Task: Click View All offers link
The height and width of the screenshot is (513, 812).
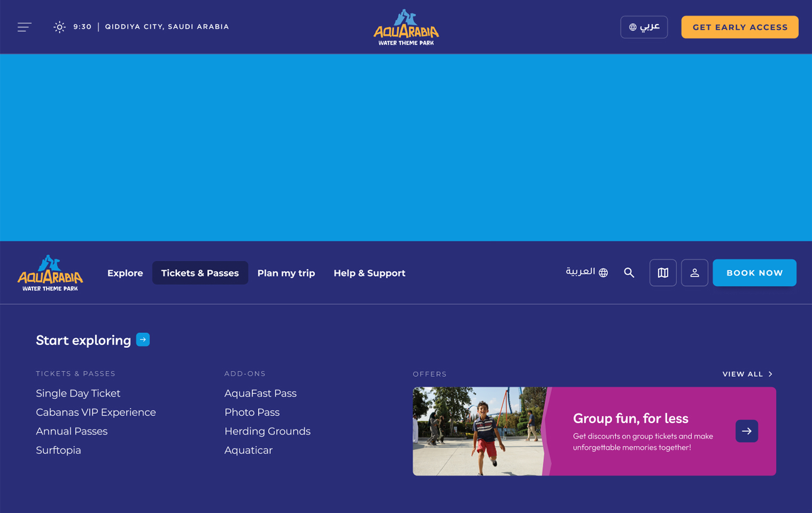Action: pos(747,374)
